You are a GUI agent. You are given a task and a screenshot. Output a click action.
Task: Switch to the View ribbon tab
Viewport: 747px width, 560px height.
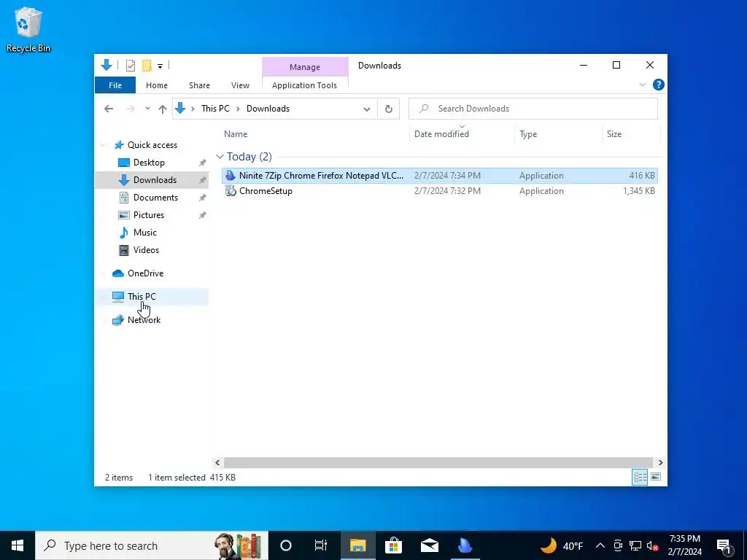point(240,85)
